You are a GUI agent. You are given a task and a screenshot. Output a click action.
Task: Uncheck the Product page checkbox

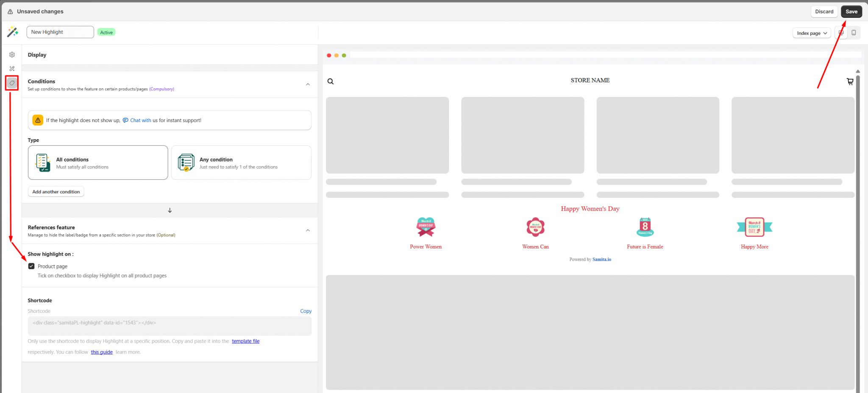coord(31,266)
